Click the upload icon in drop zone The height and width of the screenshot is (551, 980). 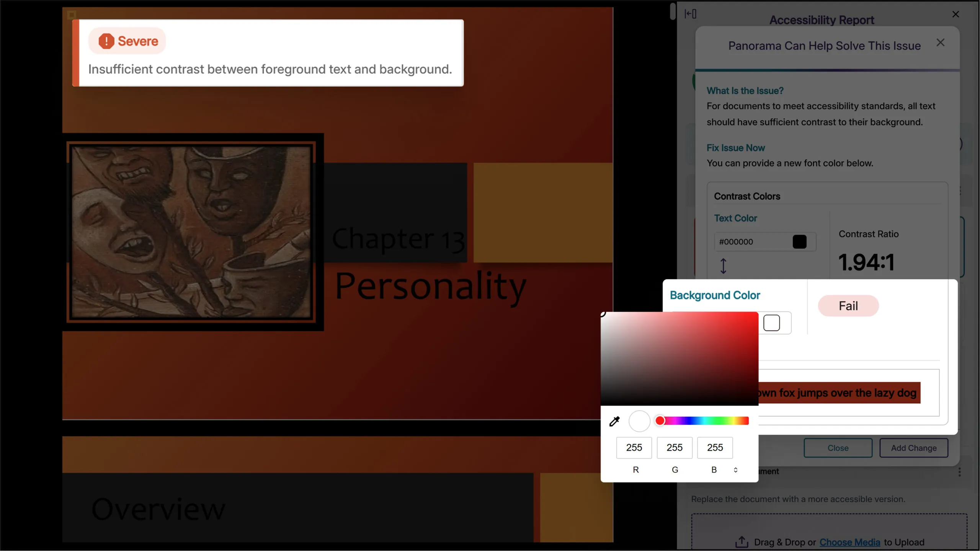click(742, 541)
